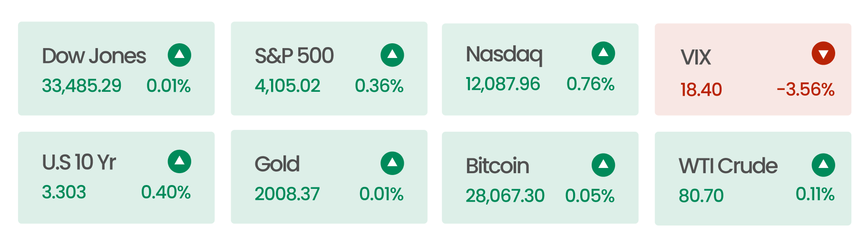Click the red down arrow on VIX

pos(823,53)
